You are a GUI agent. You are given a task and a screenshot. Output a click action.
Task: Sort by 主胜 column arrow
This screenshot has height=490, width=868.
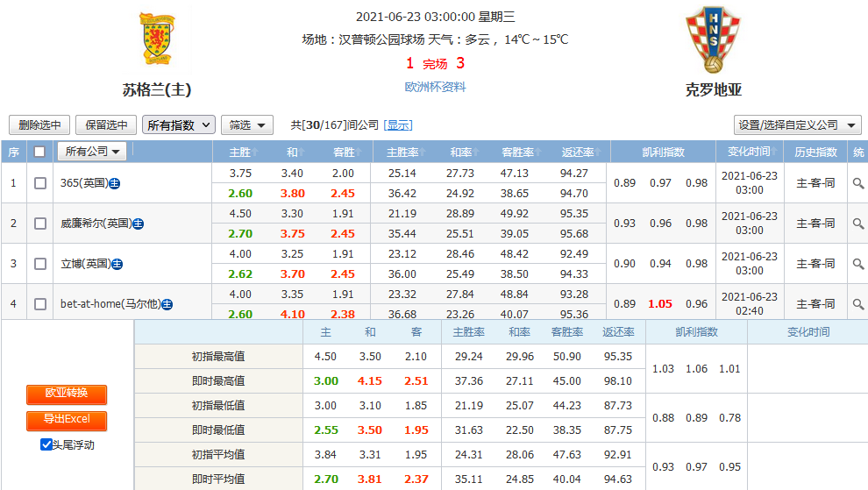[x=254, y=153]
